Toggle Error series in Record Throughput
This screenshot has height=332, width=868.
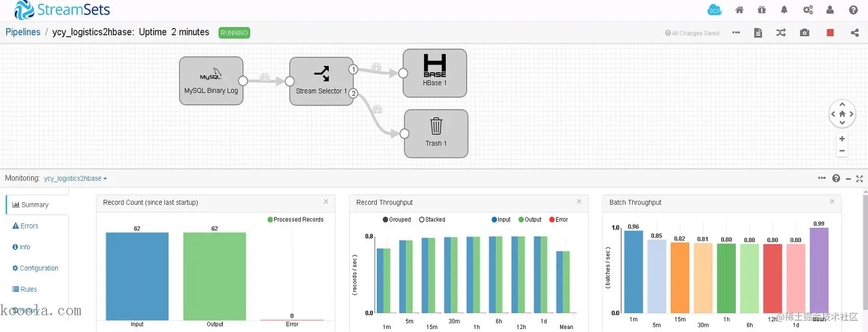pyautogui.click(x=559, y=220)
